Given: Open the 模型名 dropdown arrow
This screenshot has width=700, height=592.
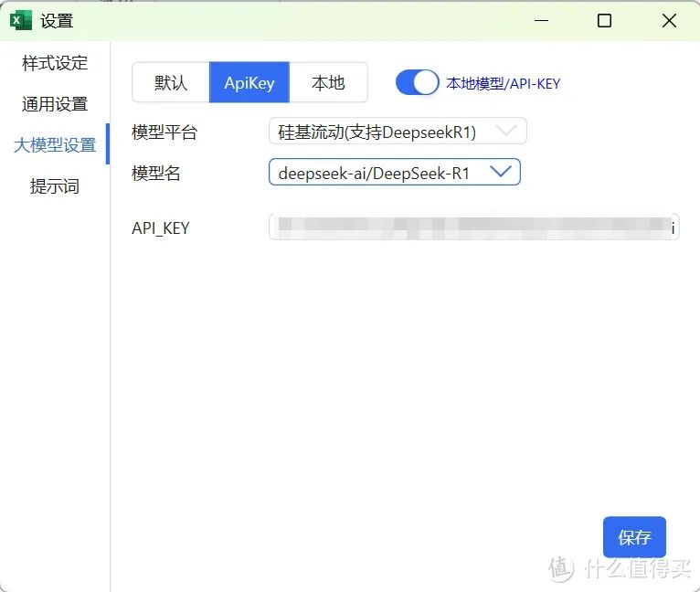Looking at the screenshot, I should pyautogui.click(x=501, y=172).
